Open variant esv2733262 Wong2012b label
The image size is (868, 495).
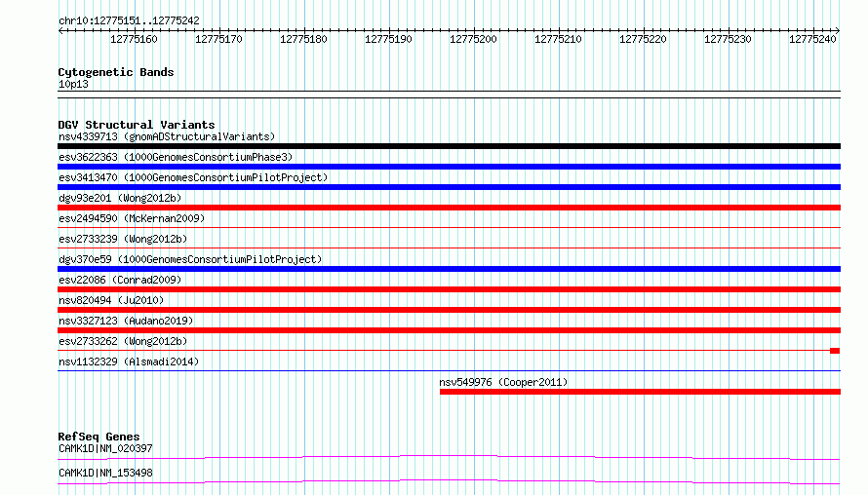tap(123, 341)
